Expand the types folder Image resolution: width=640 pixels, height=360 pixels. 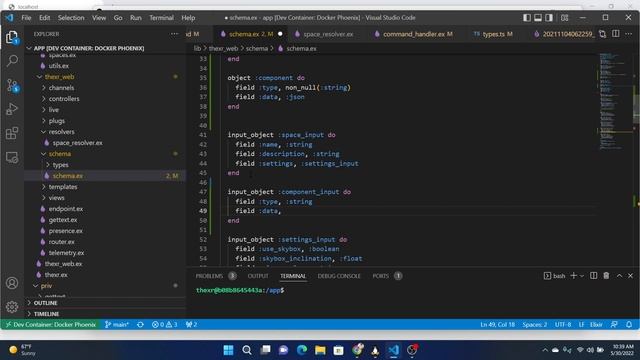tap(48, 165)
